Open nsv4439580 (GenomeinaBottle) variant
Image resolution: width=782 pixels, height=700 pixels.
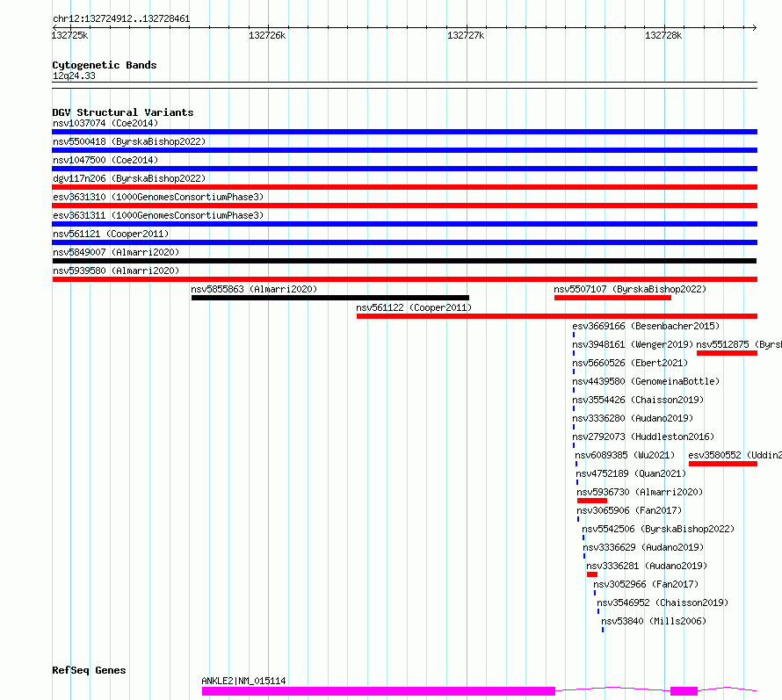(646, 381)
